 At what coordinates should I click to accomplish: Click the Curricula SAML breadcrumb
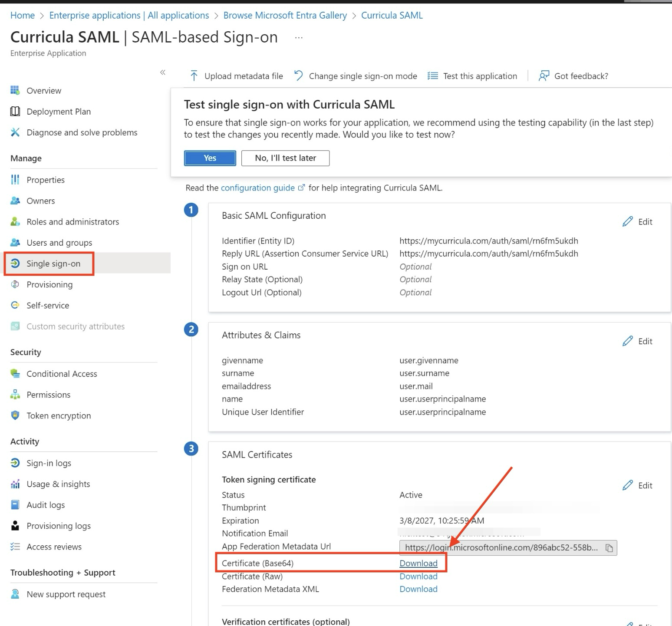pyautogui.click(x=392, y=15)
